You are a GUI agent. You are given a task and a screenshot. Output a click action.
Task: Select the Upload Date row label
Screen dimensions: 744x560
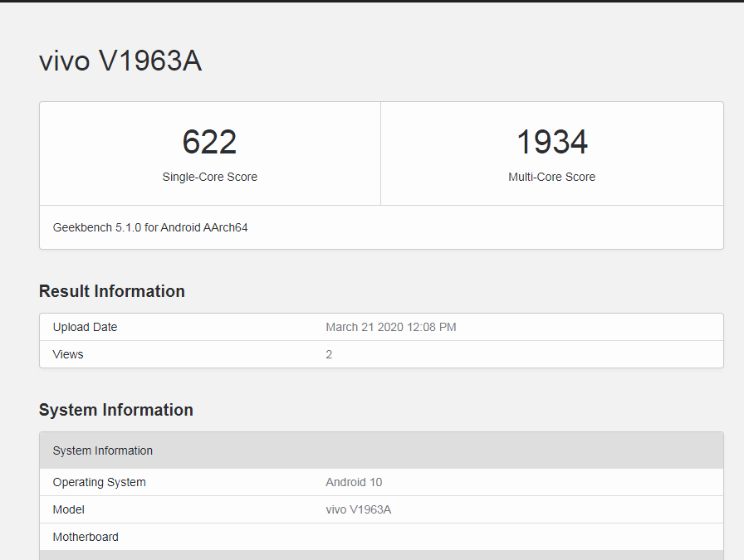(x=85, y=327)
